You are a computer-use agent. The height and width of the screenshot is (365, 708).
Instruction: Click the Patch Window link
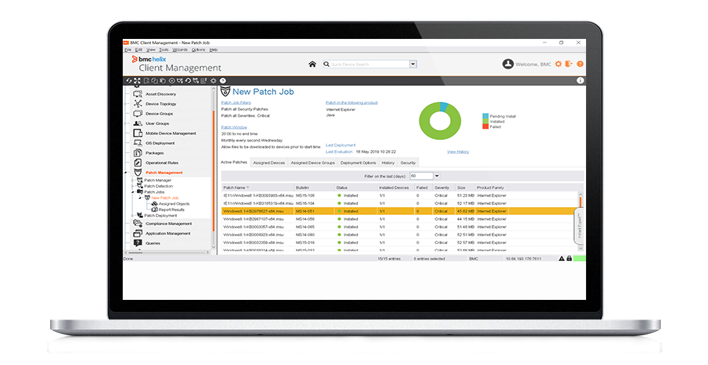pyautogui.click(x=234, y=127)
